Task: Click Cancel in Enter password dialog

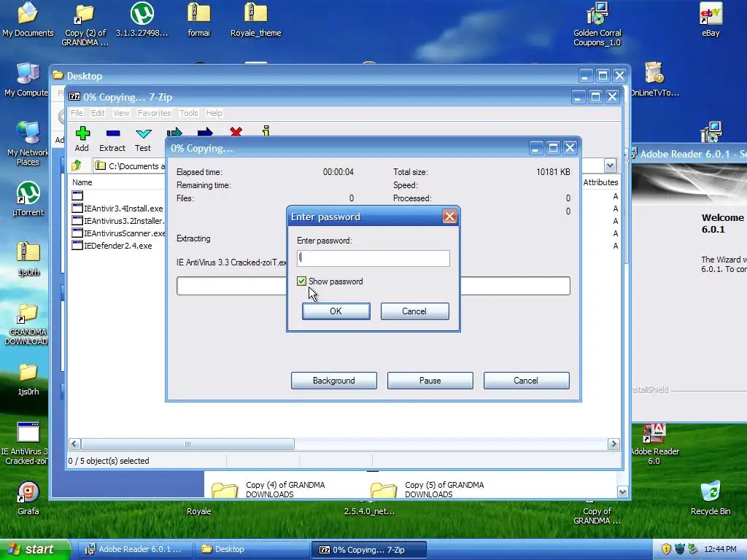Action: (x=414, y=311)
